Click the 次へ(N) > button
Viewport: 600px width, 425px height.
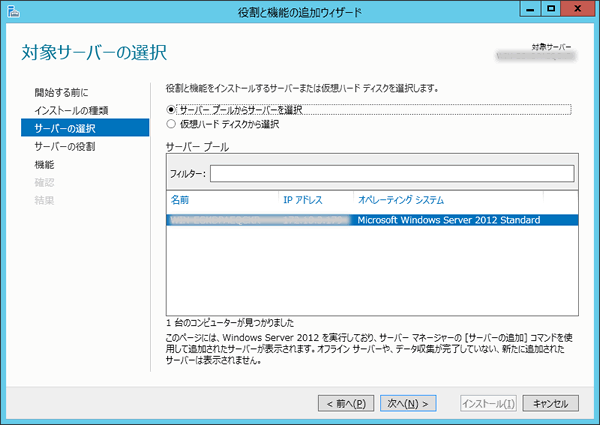pos(408,404)
